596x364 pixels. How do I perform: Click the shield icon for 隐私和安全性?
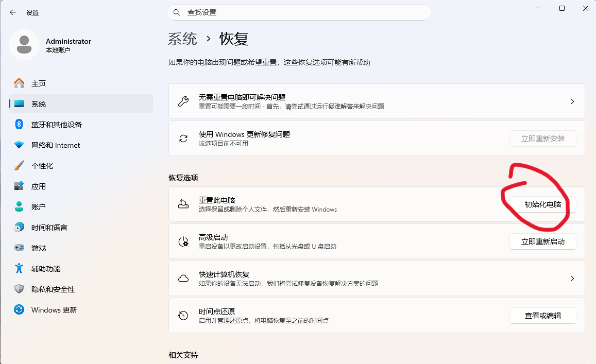tap(19, 289)
